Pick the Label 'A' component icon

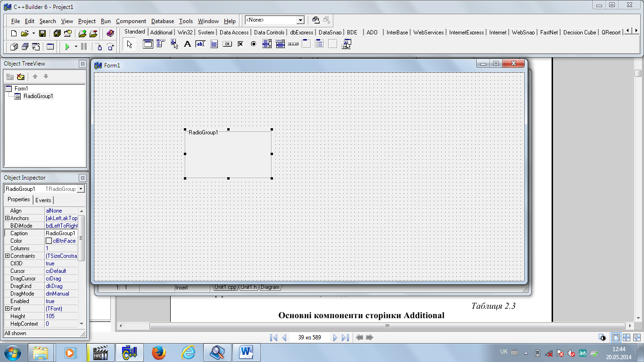pos(187,44)
